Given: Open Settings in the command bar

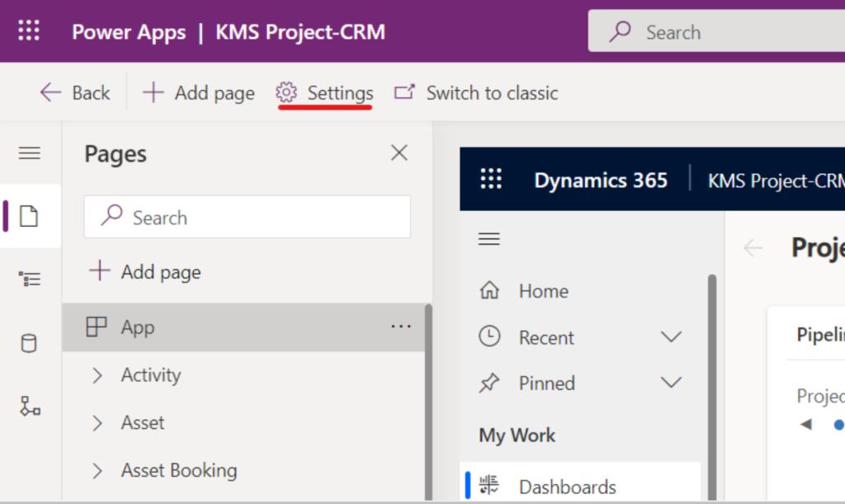Looking at the screenshot, I should coord(324,92).
